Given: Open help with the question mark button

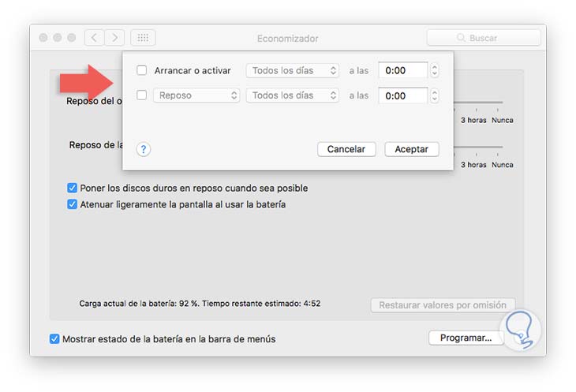Looking at the screenshot, I should coord(144,149).
